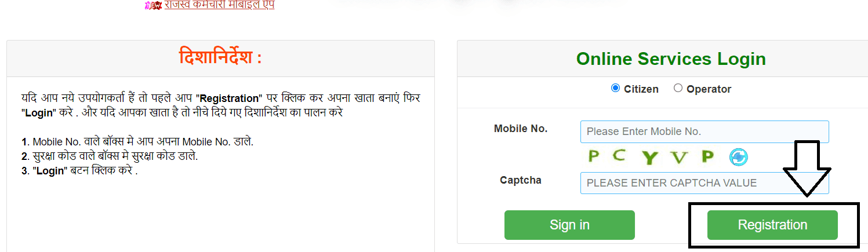Refresh the captcha image
Screen dimensions: 868x252
[738, 156]
